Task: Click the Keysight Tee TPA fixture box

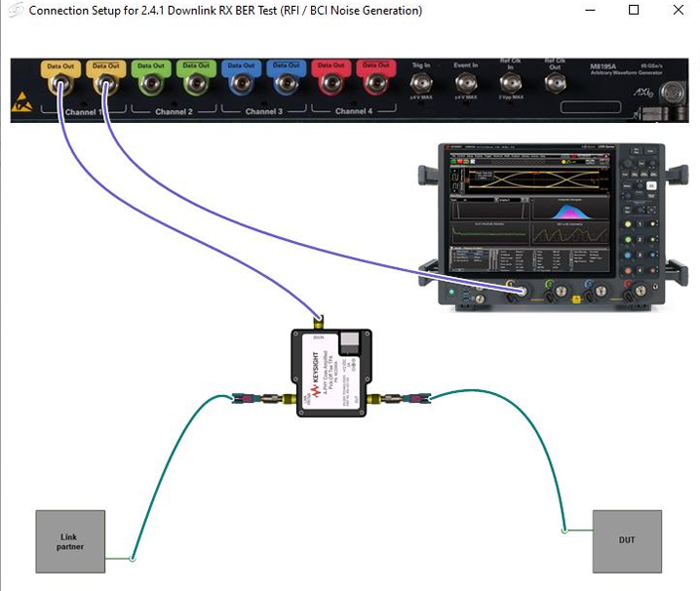Action: pos(331,373)
